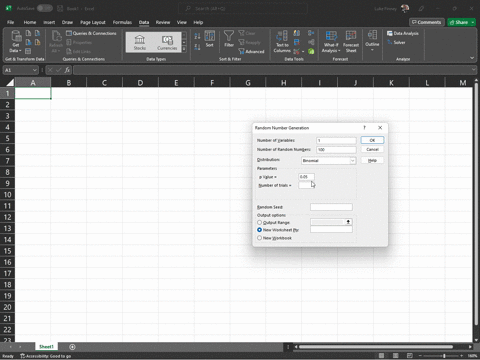Select the New Workbook radio button
The height and width of the screenshot is (360, 480).
pyautogui.click(x=259, y=238)
